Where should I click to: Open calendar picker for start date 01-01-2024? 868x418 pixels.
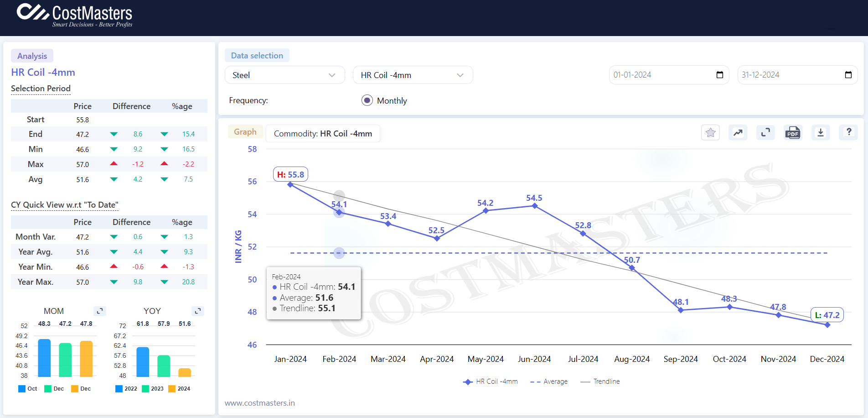pyautogui.click(x=720, y=75)
